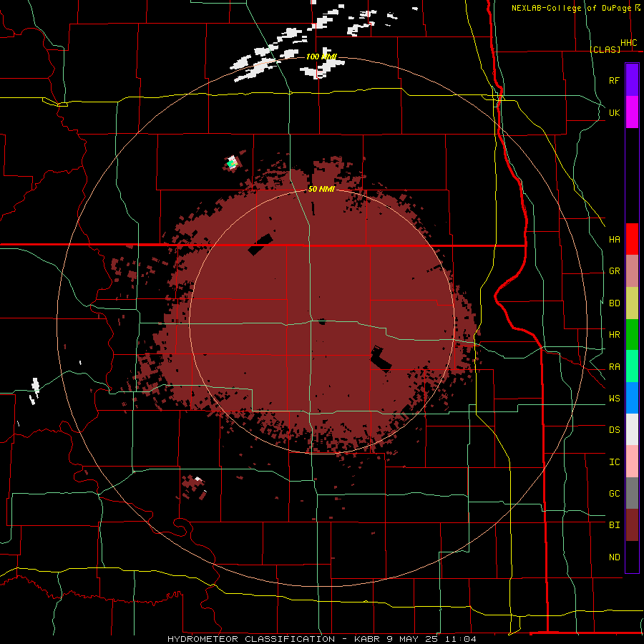Click the [CLAS] units label
Viewport: 644px width, 644px height.
[x=605, y=49]
